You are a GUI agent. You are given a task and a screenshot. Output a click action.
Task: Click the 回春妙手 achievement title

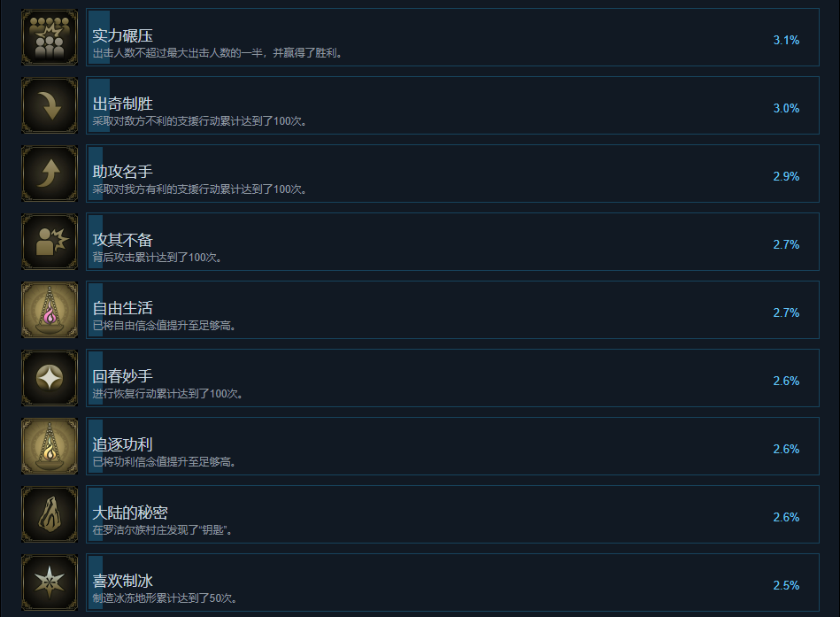[x=122, y=376]
